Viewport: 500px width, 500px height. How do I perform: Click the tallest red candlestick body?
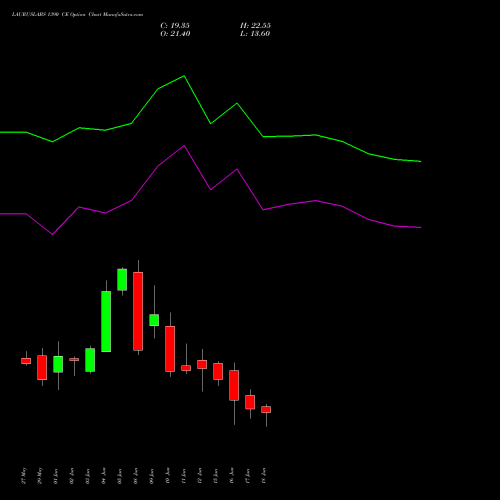(138, 311)
